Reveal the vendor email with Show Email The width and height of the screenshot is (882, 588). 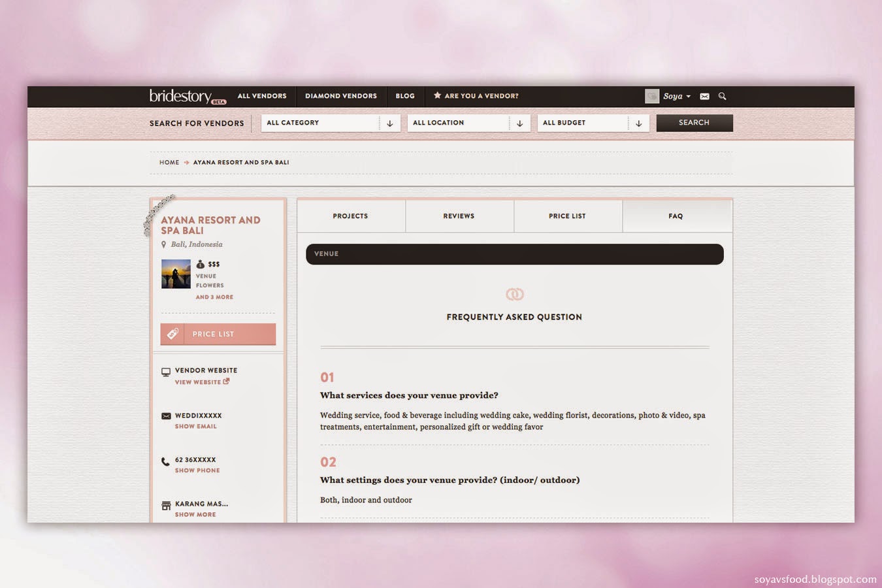pos(196,427)
